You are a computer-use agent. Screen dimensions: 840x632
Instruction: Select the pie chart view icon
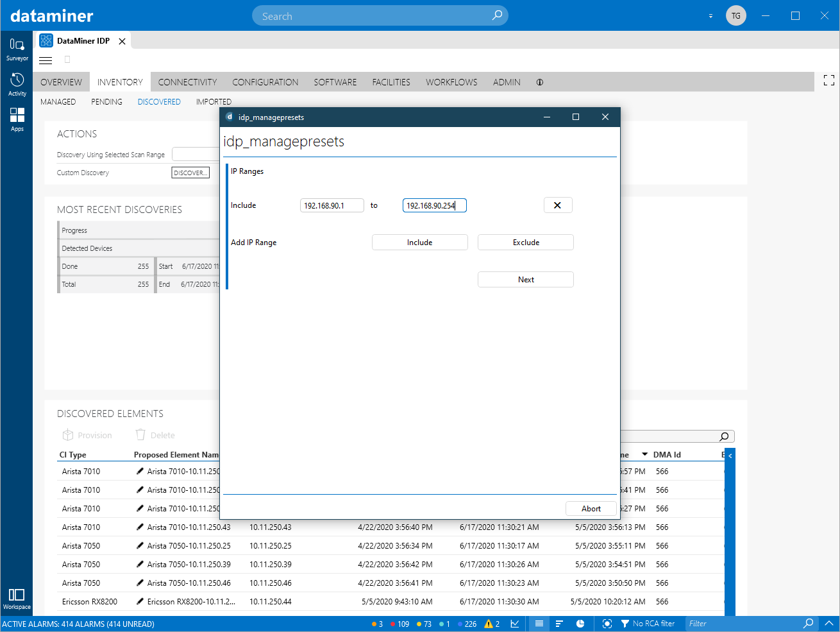[x=580, y=624]
